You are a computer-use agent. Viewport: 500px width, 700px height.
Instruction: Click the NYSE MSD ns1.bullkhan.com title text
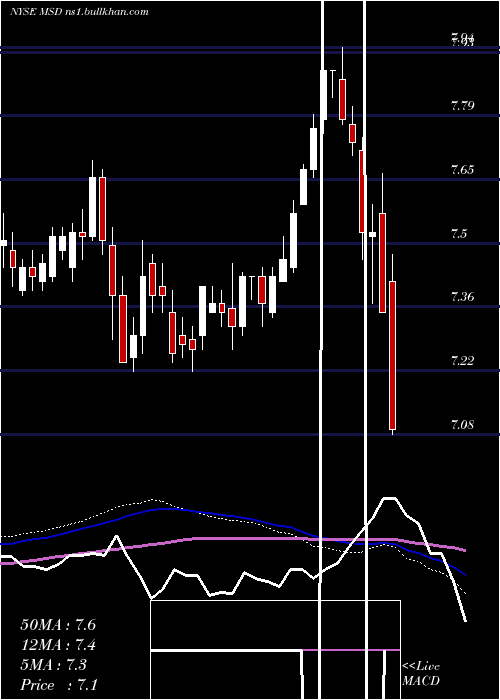pos(79,12)
